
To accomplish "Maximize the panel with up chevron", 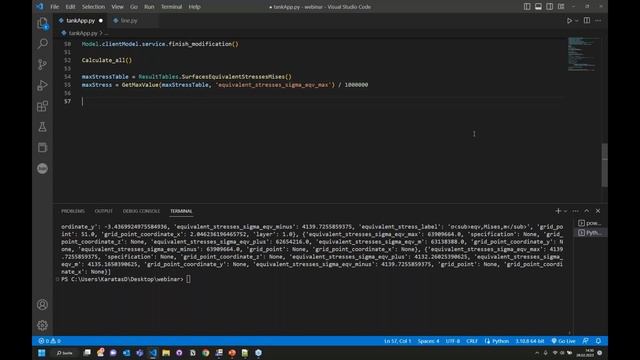I will [x=587, y=211].
